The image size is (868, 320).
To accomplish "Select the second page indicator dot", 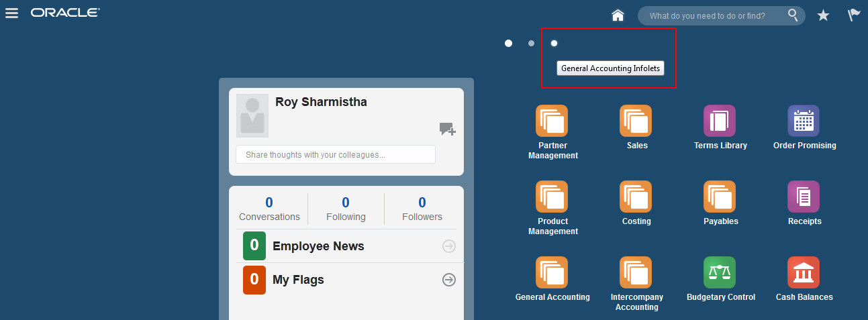I will (531, 44).
